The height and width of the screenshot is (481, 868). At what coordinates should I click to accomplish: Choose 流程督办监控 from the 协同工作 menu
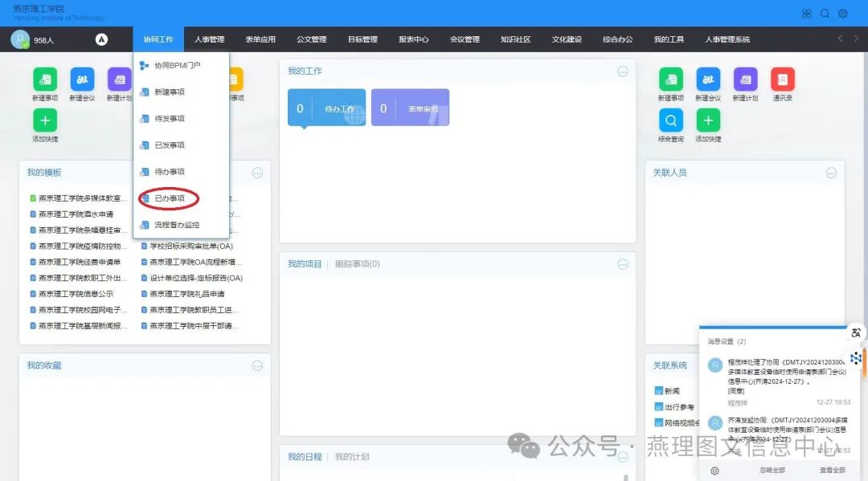[176, 225]
